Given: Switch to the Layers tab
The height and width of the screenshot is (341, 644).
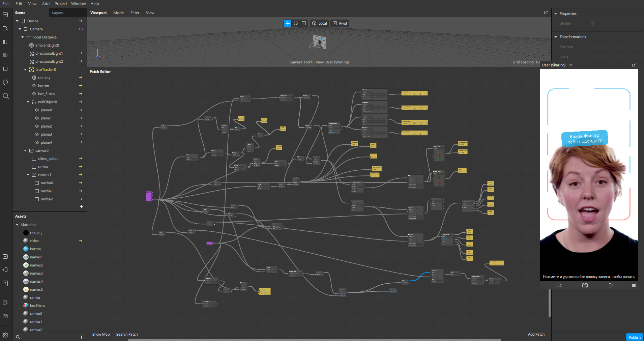Looking at the screenshot, I should click(58, 13).
